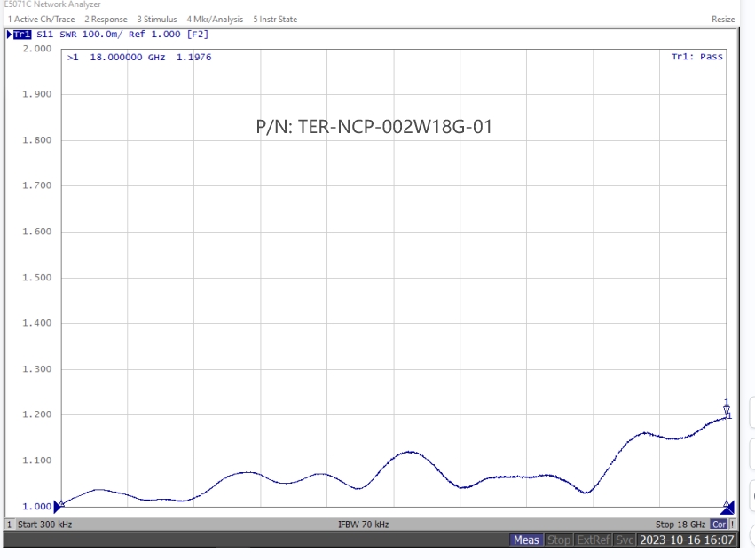Click the Svc status indicator
755x560 pixels.
pyautogui.click(x=625, y=540)
